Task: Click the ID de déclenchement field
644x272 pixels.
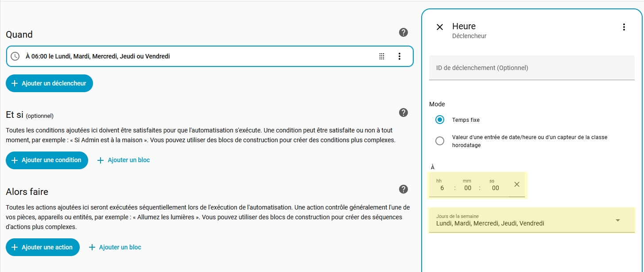Action: pyautogui.click(x=531, y=68)
